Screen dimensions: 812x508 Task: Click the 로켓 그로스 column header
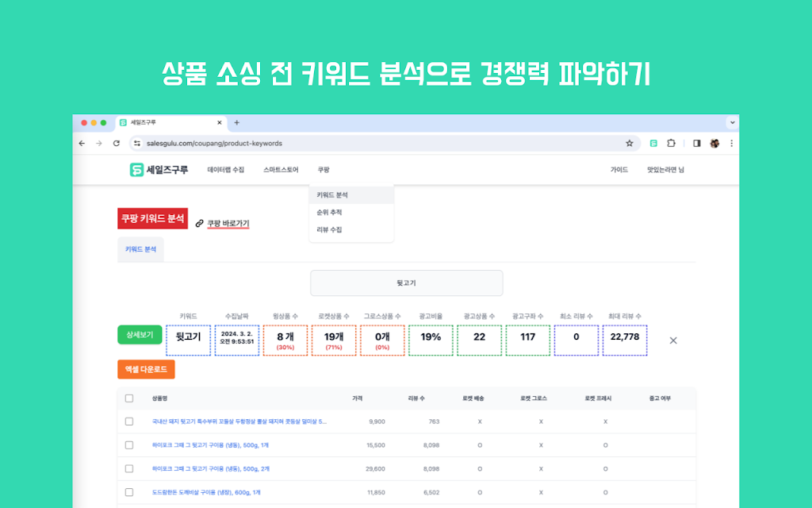click(x=534, y=398)
